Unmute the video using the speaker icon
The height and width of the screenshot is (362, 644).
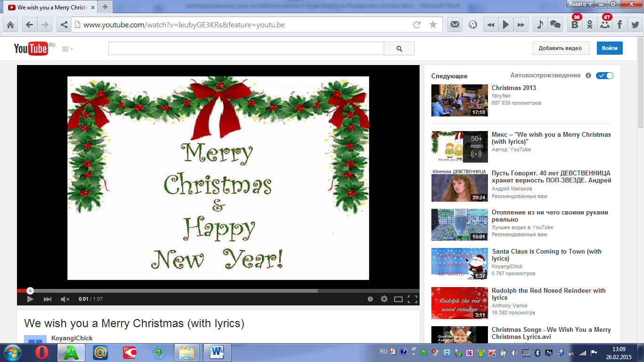pyautogui.click(x=65, y=299)
